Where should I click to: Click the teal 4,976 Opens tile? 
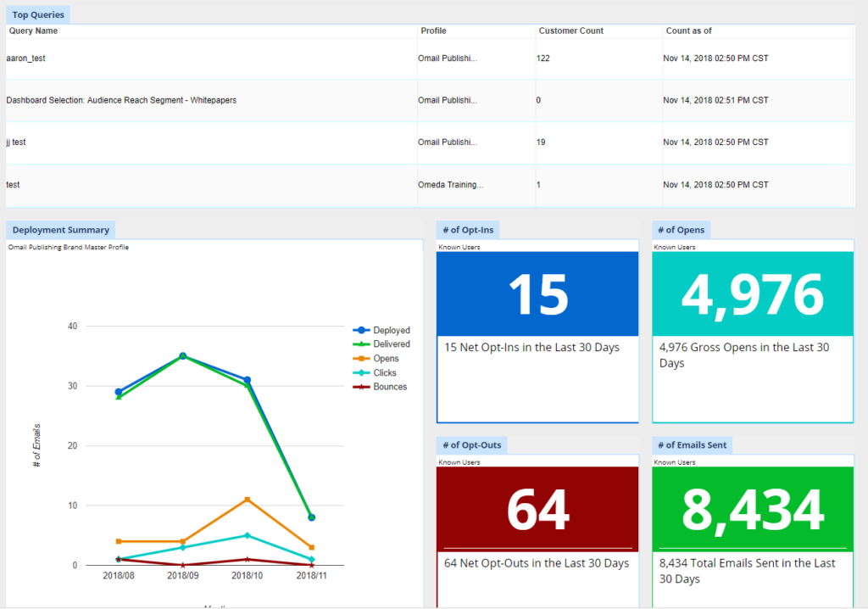click(x=753, y=293)
